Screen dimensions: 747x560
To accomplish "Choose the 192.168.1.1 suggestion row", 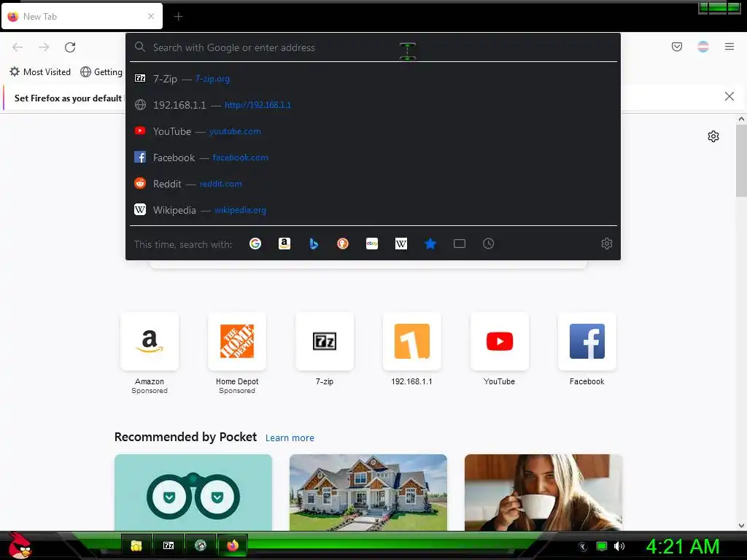I will pyautogui.click(x=373, y=105).
